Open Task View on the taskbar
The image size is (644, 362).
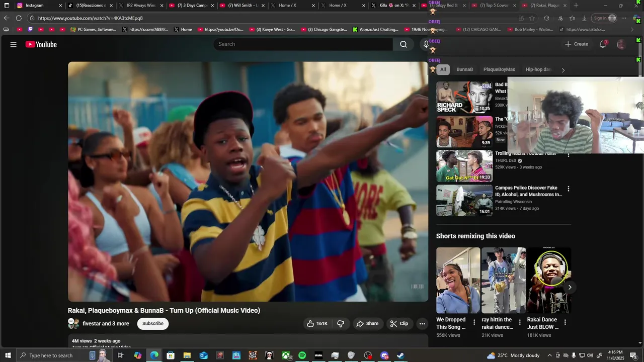pos(121,355)
